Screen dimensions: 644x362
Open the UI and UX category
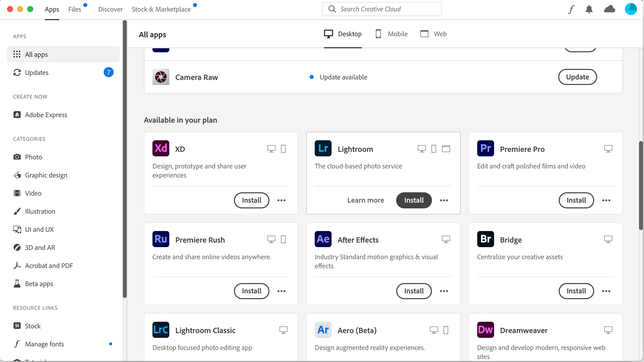tap(63, 229)
